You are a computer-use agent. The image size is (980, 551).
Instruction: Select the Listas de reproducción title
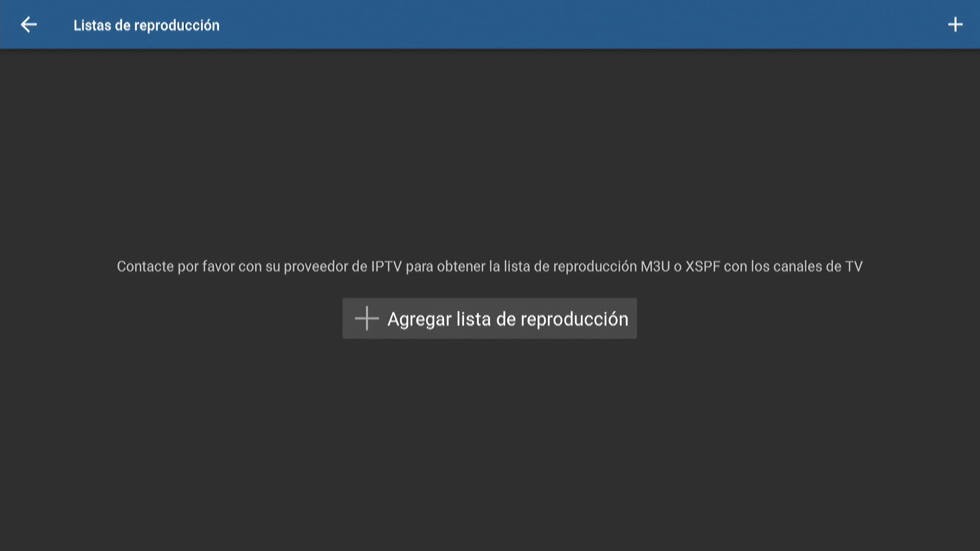tap(146, 25)
